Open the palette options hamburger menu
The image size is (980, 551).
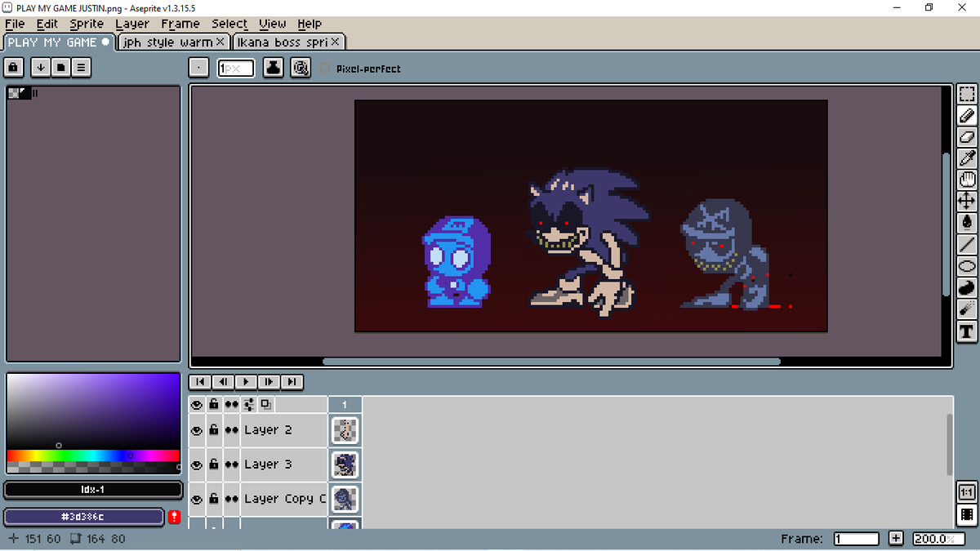click(81, 68)
